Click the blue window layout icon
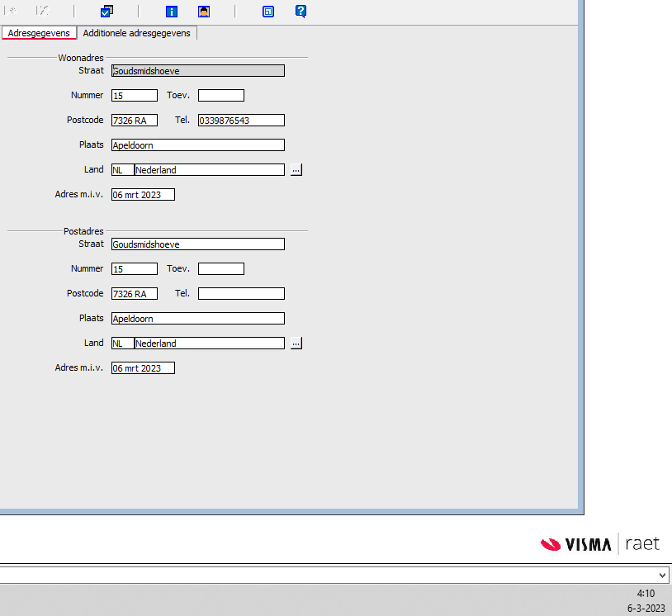 coord(268,12)
